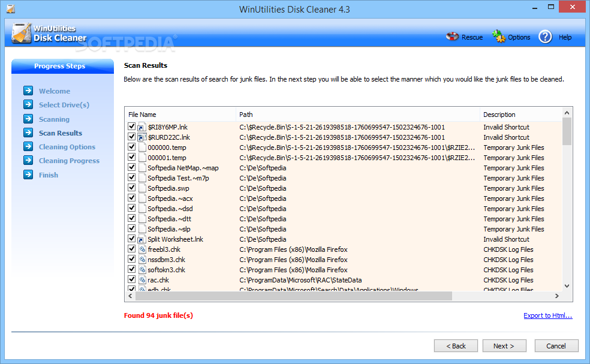The height and width of the screenshot is (364, 590).
Task: Click the Options label in the header
Action: coord(519,37)
